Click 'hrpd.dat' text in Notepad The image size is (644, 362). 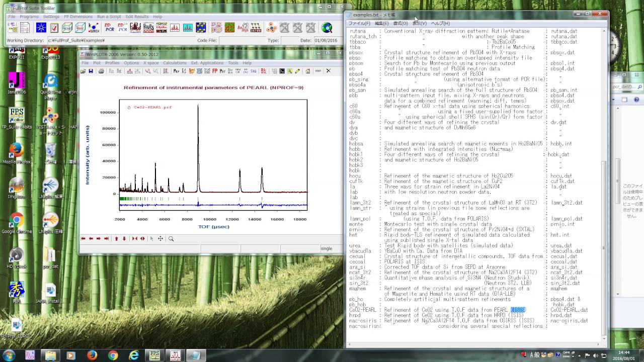(561, 315)
